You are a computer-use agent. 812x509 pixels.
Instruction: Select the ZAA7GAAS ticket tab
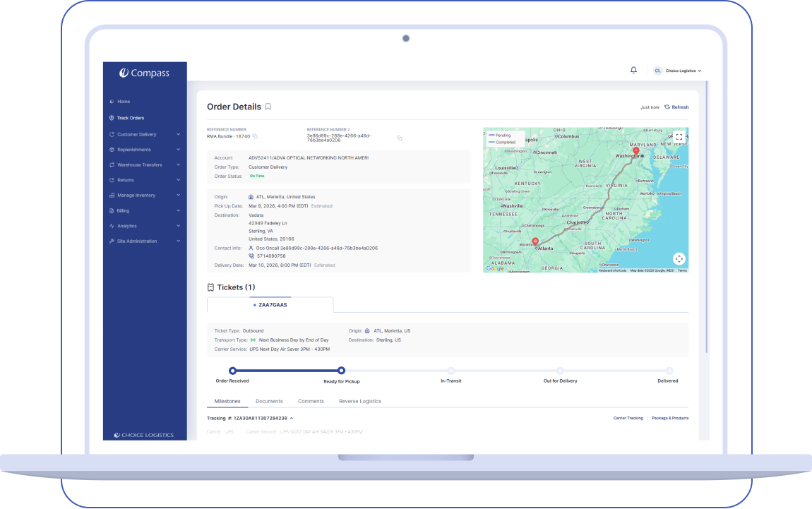click(270, 305)
